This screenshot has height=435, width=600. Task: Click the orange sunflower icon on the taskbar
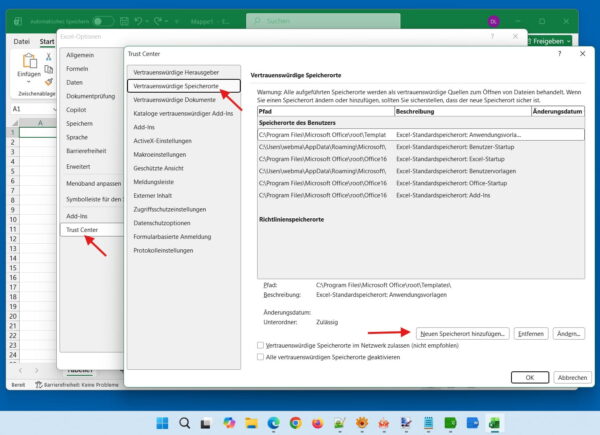click(362, 423)
